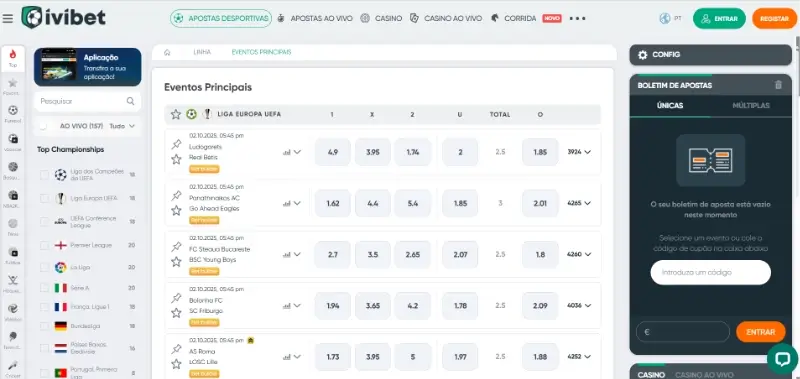The width and height of the screenshot is (800, 379).
Task: Favorite the AS Roma vs LOSC Lille match
Action: (x=176, y=364)
